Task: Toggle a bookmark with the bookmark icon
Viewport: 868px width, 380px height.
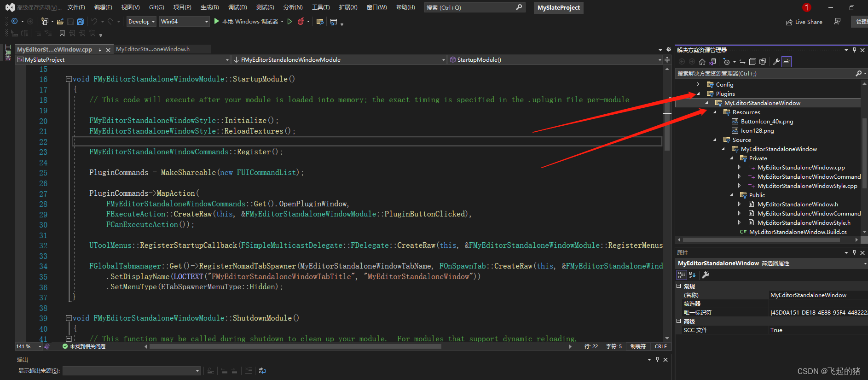Action: pos(62,33)
